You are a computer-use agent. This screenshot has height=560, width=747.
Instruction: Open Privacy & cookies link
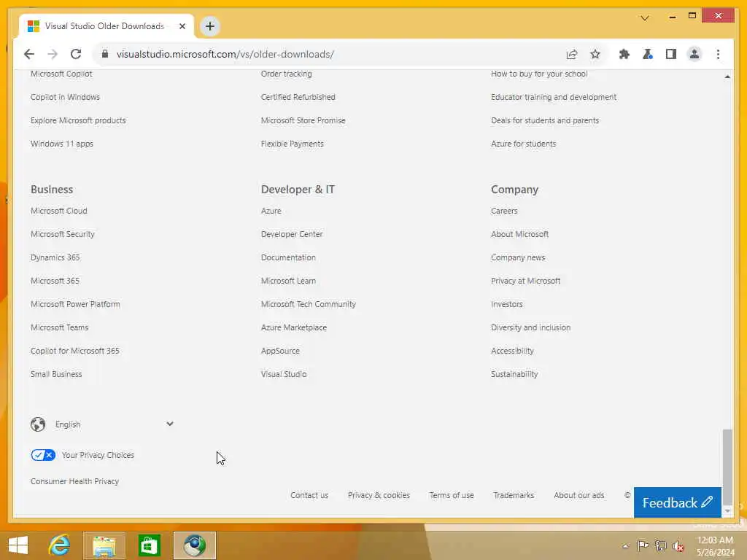point(379,495)
